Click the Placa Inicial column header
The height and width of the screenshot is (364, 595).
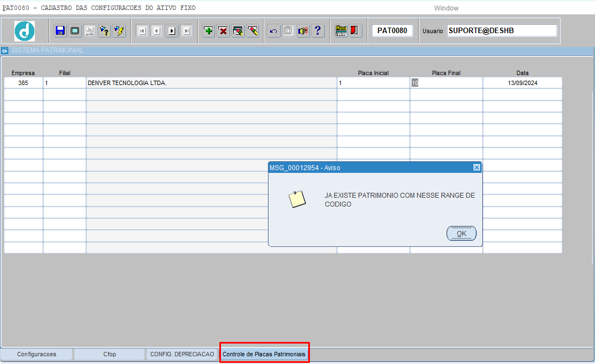[373, 73]
